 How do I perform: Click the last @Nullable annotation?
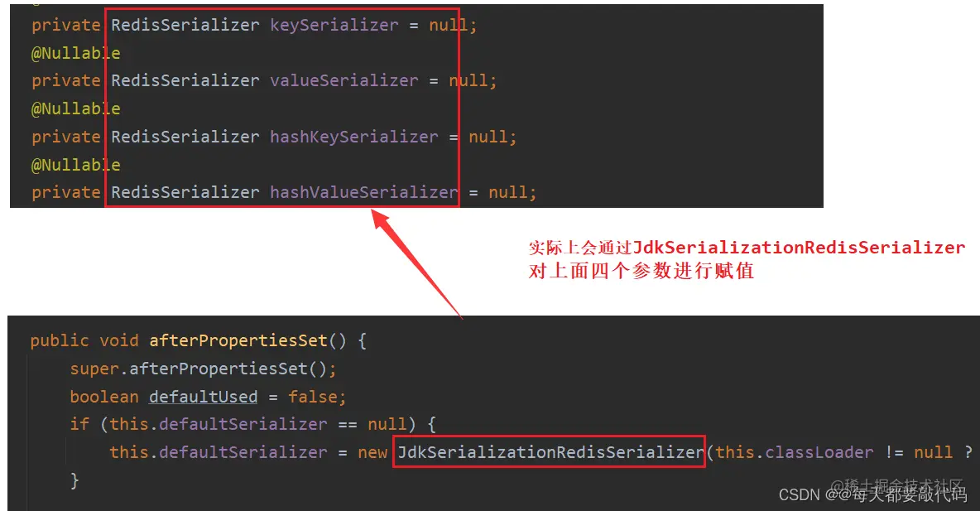75,165
